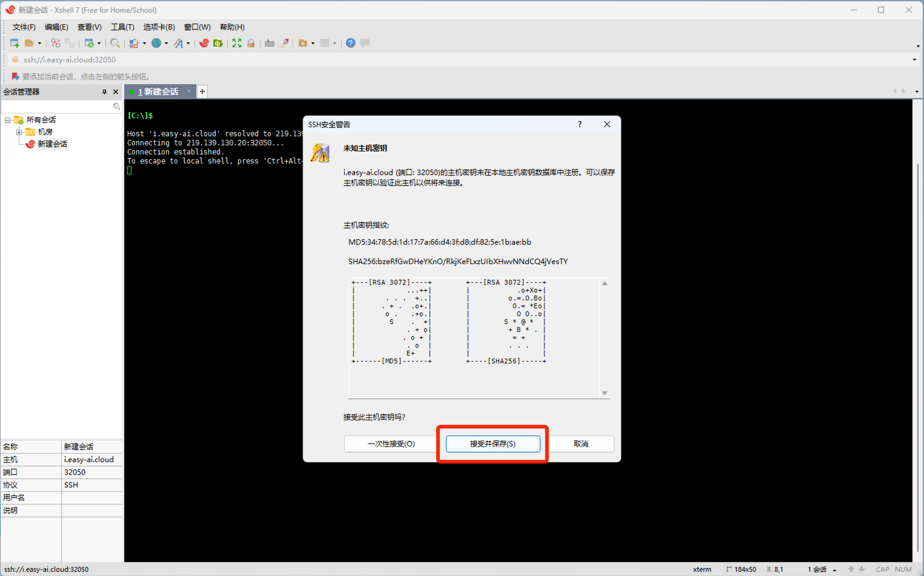Image resolution: width=924 pixels, height=576 pixels.
Task: Click the new folder plus icon
Action: point(303,43)
